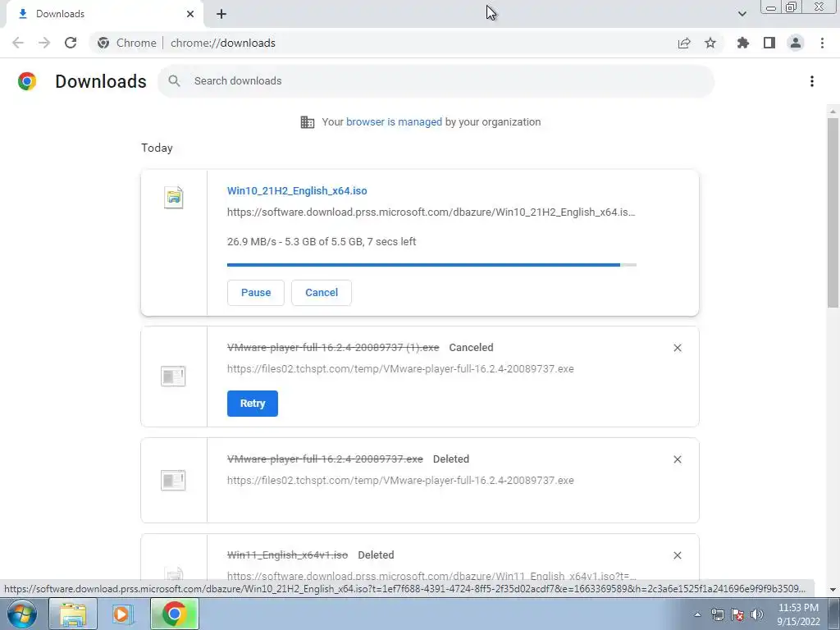Open the Downloads page more-actions menu
This screenshot has width=840, height=630.
[812, 81]
